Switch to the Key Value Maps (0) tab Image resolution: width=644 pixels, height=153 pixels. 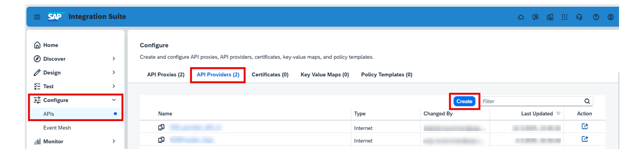(325, 74)
